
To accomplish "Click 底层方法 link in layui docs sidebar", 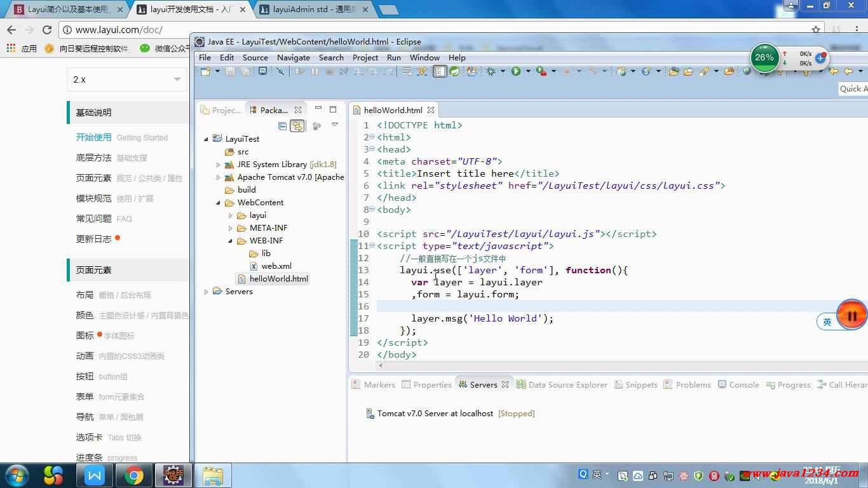I will click(93, 158).
